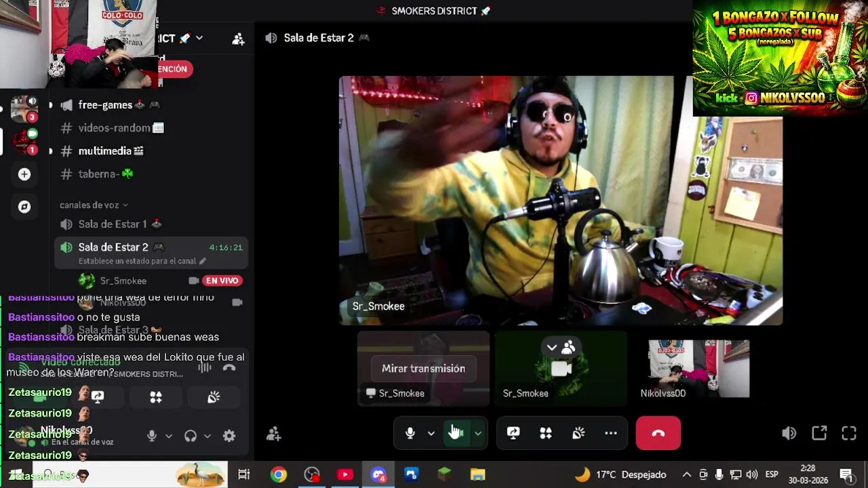Click the system tray microphone icon
Viewport: 868px width, 488px height.
(x=719, y=474)
